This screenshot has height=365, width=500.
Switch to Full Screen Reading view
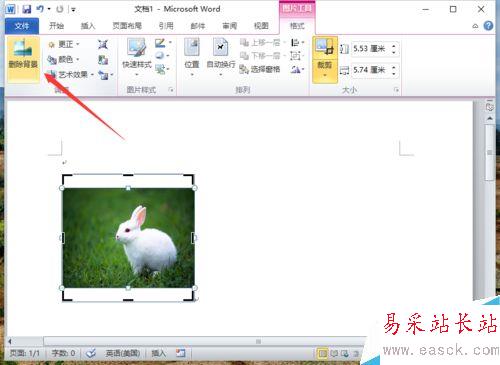(x=334, y=353)
